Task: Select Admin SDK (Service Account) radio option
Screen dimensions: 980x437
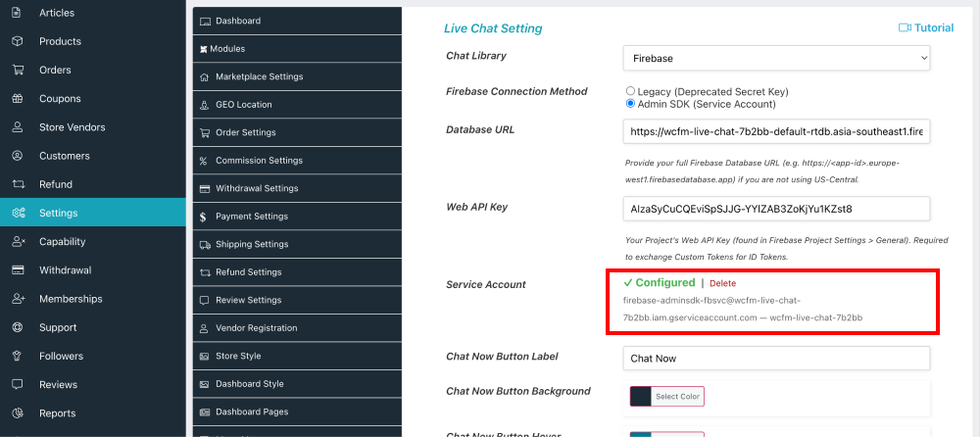Action: 630,104
